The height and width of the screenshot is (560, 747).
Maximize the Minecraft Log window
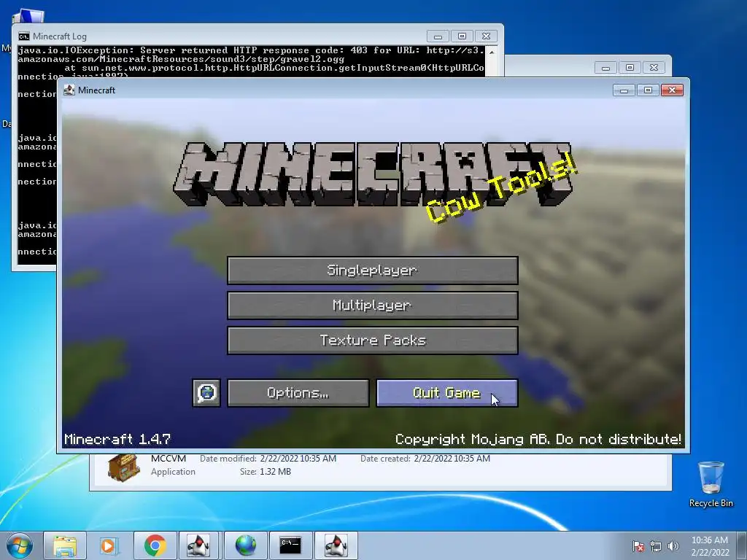(x=462, y=36)
